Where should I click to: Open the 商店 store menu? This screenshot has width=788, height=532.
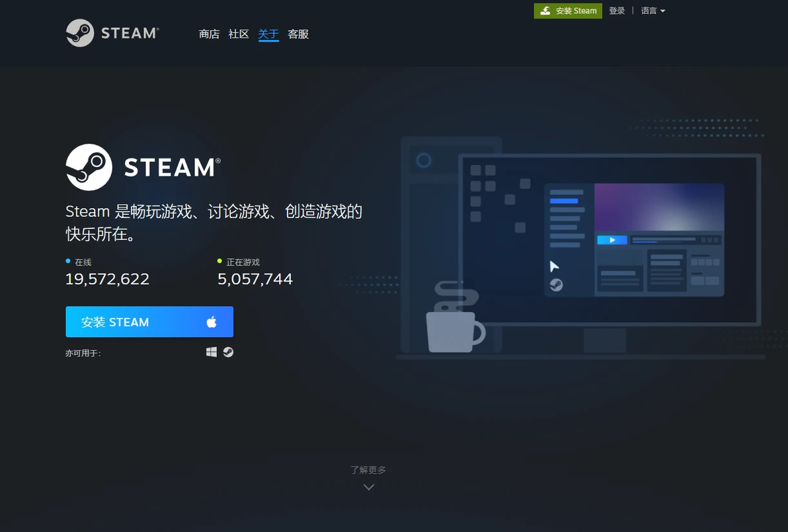[209, 34]
